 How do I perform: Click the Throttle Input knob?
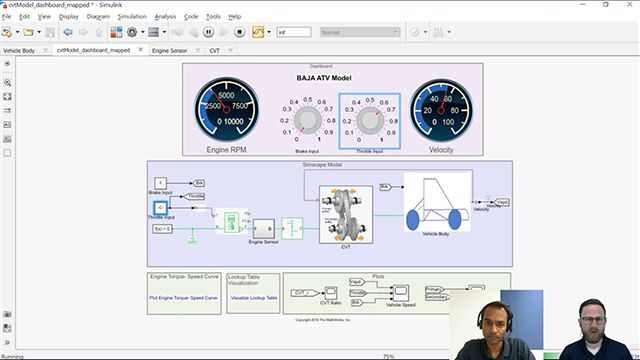point(370,120)
